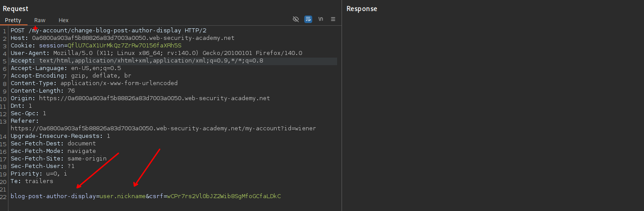Switch to the Raw tab
Viewport: 644px width, 211px height.
pos(40,20)
